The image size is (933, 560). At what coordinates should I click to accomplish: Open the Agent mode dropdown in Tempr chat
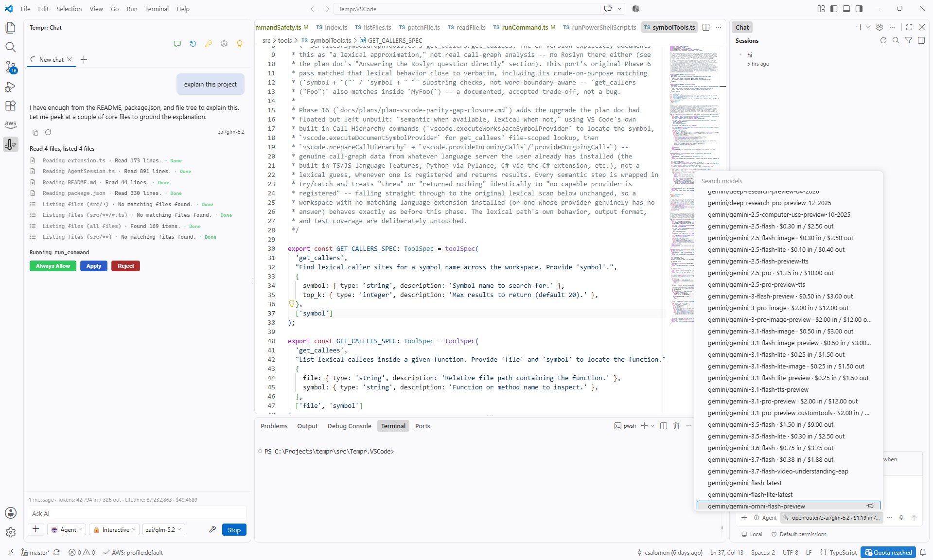click(67, 529)
